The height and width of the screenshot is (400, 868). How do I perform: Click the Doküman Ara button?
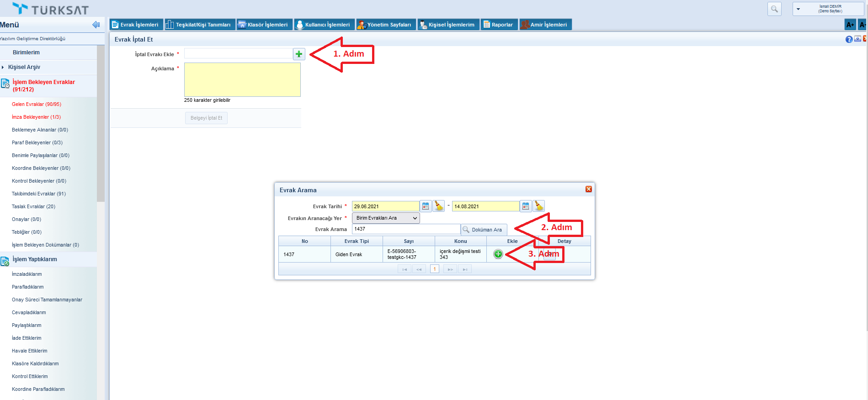483,230
